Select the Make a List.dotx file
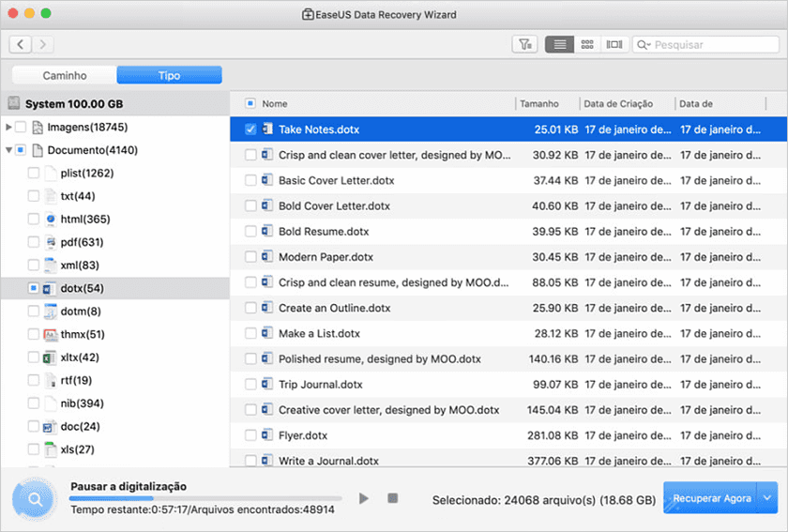 click(508, 333)
